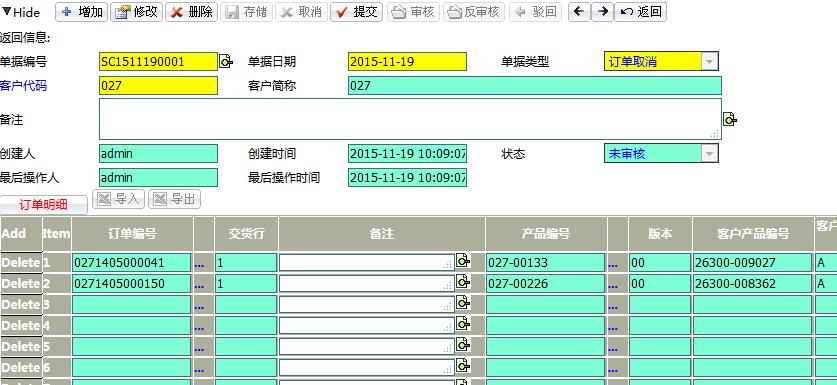This screenshot has width=837, height=385.
Task: Click the 订单编号 column header
Action: (132, 233)
